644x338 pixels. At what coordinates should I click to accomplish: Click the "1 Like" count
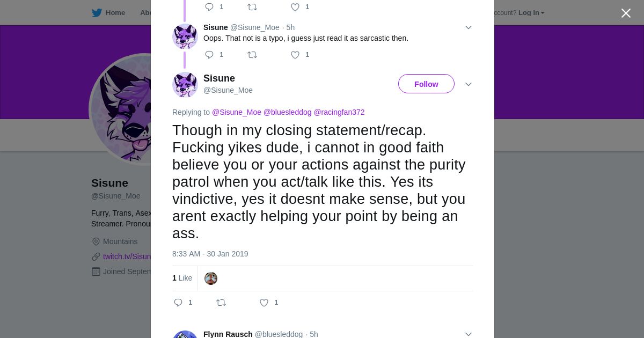tap(182, 278)
